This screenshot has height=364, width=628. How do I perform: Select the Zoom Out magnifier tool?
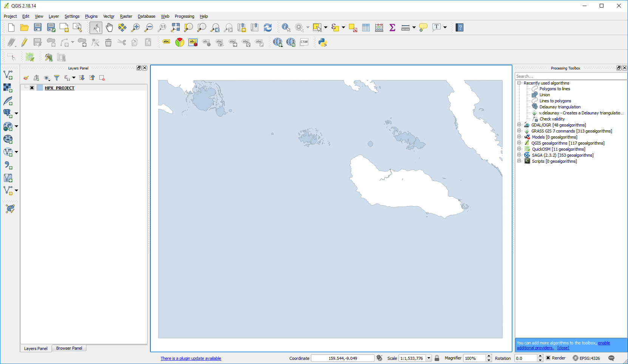point(149,28)
